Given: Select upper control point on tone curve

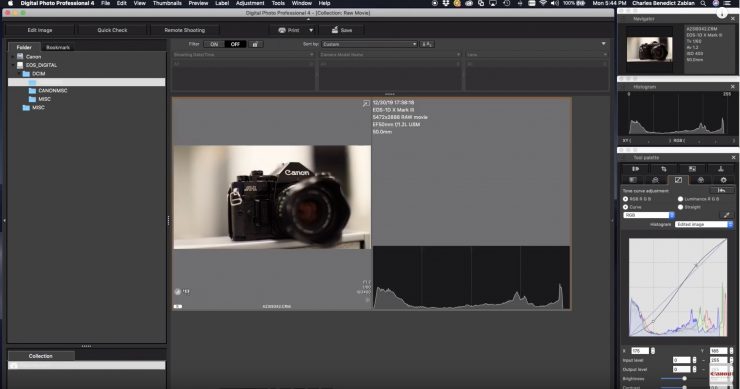Looking at the screenshot, I should [x=696, y=266].
